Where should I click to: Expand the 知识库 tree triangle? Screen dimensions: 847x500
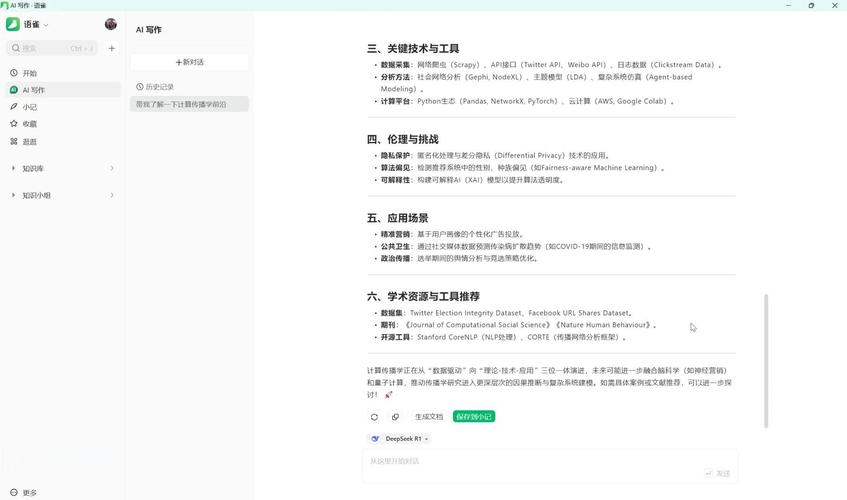pos(14,168)
